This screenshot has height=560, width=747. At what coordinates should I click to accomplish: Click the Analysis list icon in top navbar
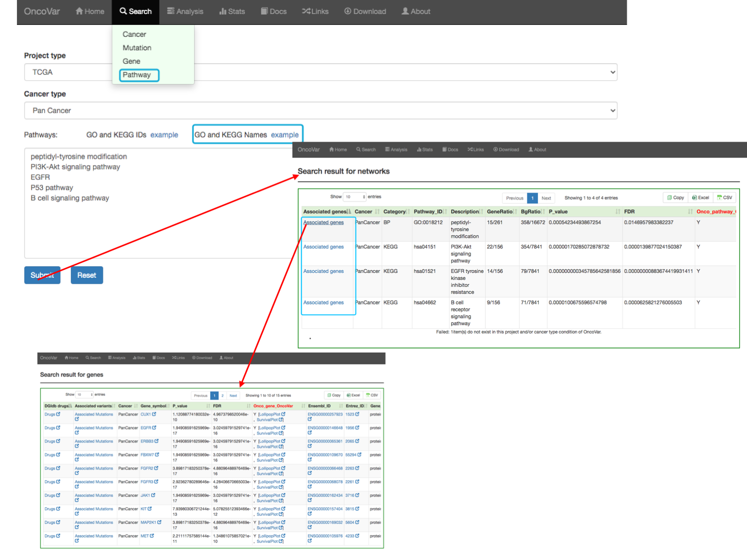pyautogui.click(x=171, y=11)
